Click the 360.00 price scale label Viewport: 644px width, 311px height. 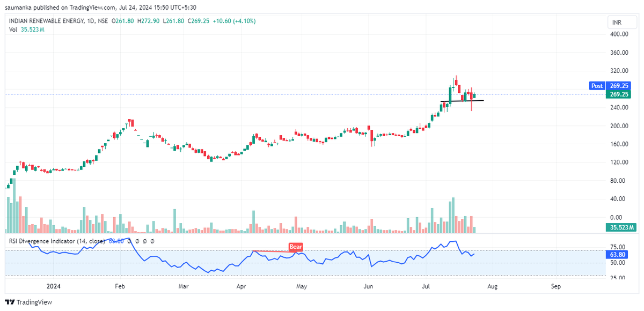point(619,53)
